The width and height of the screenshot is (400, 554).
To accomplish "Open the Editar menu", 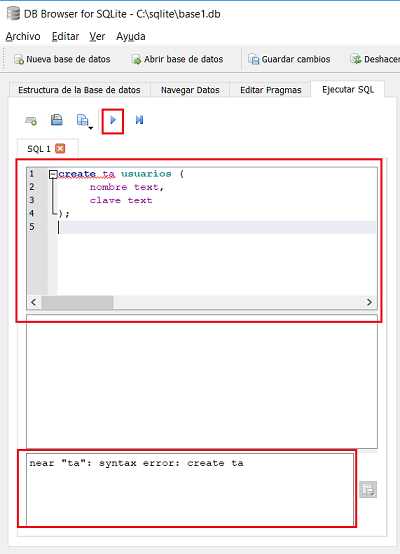I will (65, 36).
